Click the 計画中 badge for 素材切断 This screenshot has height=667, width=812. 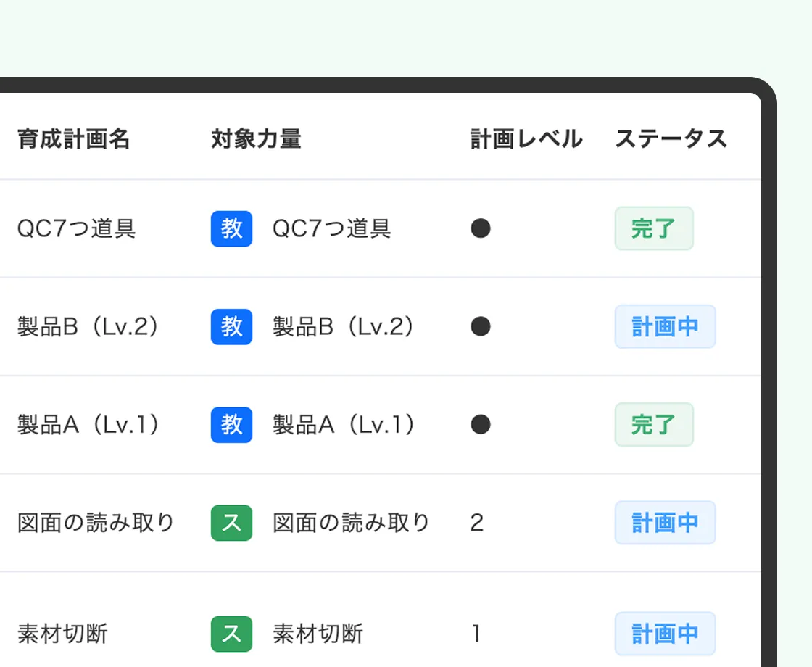pos(665,634)
